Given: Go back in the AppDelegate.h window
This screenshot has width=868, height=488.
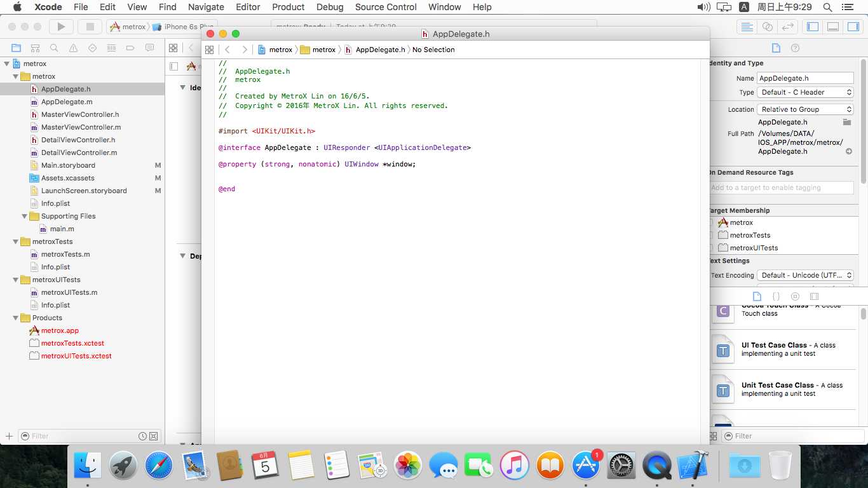Looking at the screenshot, I should point(227,50).
